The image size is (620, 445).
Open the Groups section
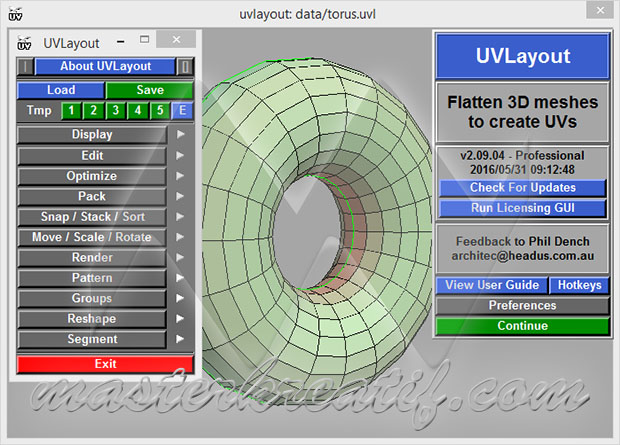(x=92, y=298)
